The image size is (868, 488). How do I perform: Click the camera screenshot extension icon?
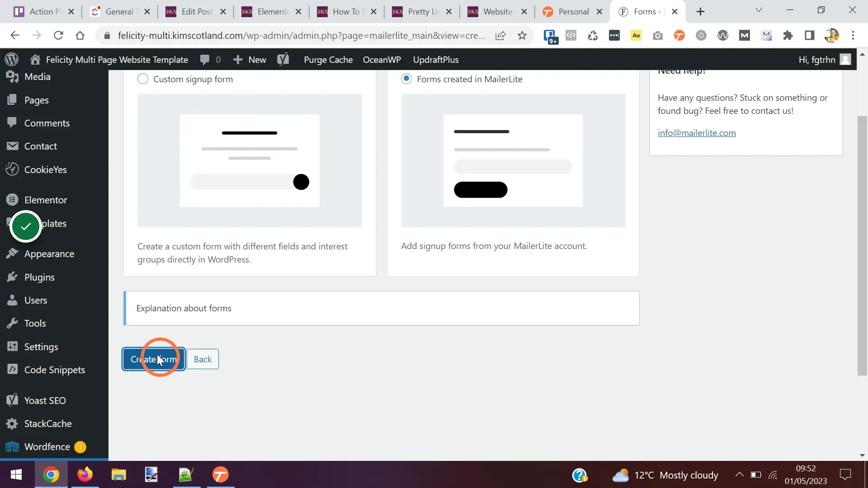tap(658, 35)
